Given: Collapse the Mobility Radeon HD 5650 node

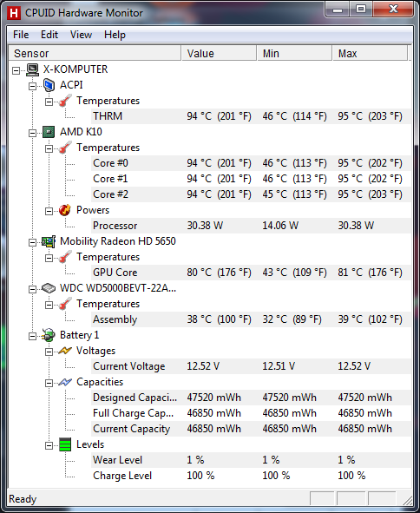Looking at the screenshot, I should (x=32, y=242).
